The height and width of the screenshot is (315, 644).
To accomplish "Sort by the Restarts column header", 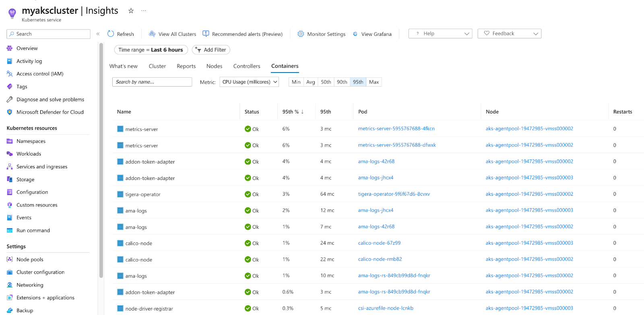I will point(623,112).
